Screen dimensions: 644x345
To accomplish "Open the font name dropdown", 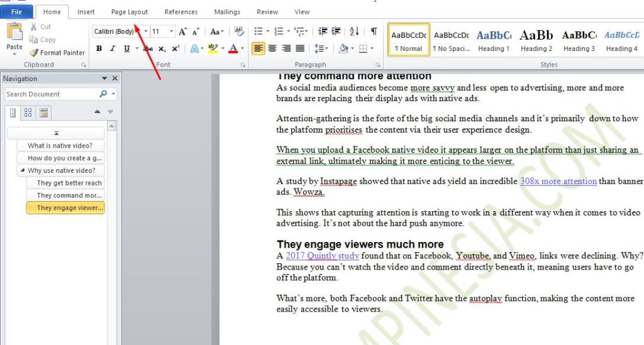I will click(146, 31).
